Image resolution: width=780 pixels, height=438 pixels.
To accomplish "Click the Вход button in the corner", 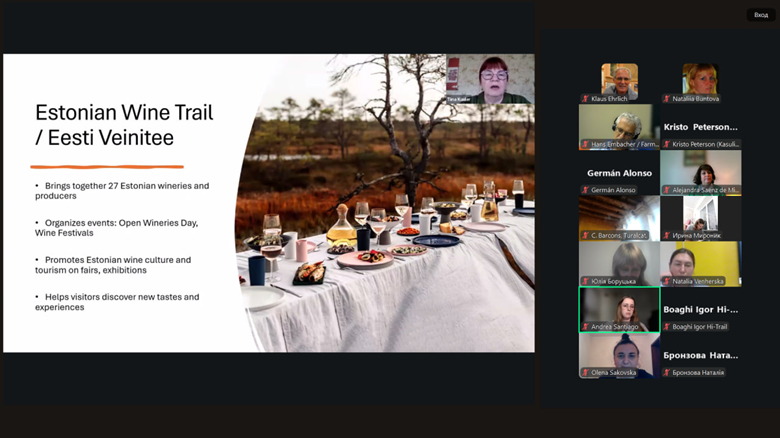I will click(761, 15).
